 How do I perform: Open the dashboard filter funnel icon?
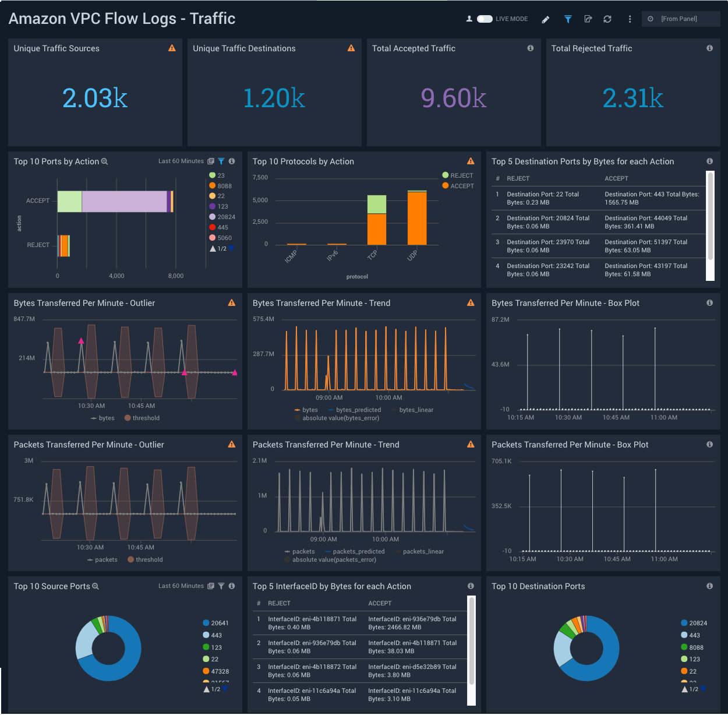click(568, 19)
